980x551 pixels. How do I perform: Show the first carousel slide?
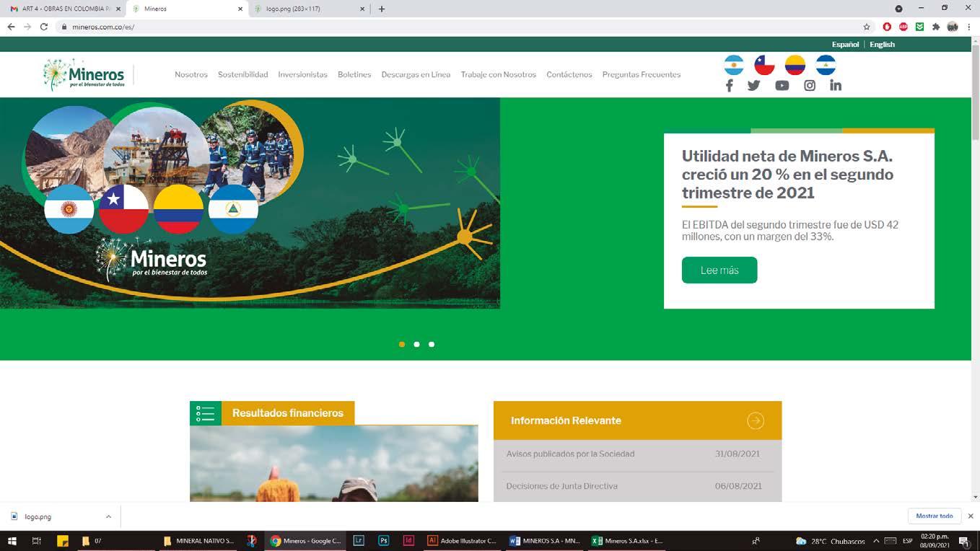pos(402,345)
